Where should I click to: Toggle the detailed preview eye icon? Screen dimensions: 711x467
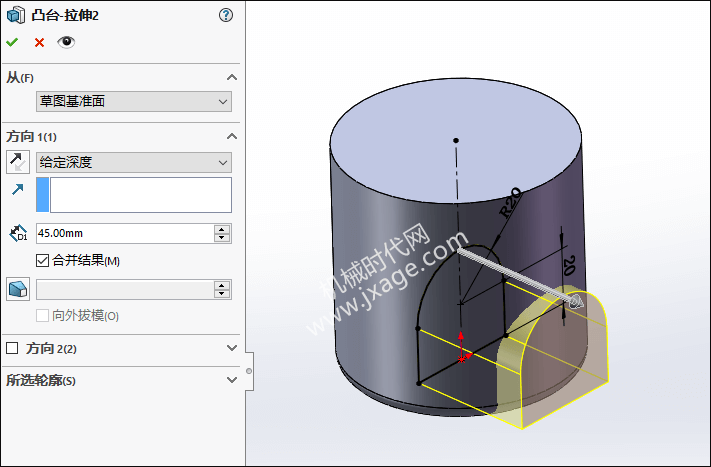pyautogui.click(x=66, y=42)
